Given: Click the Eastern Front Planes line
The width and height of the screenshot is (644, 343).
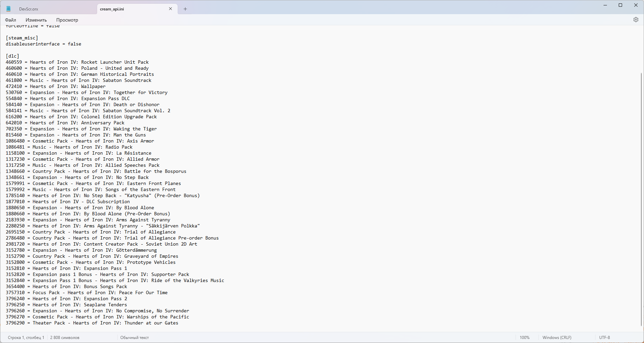Looking at the screenshot, I should pos(93,184).
